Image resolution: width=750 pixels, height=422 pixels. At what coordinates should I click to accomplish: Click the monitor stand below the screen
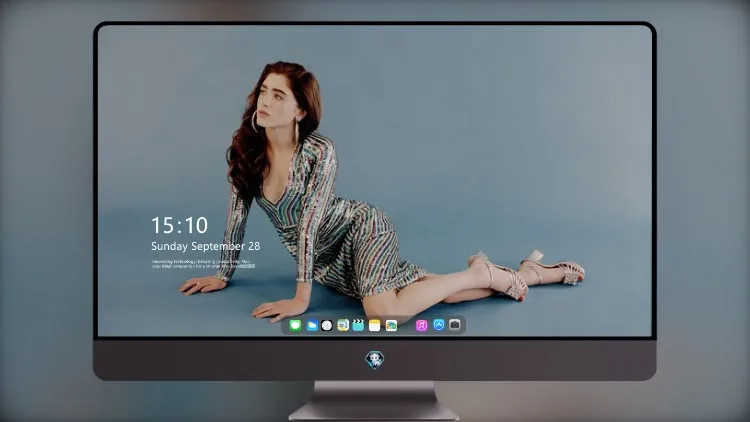pos(374,401)
